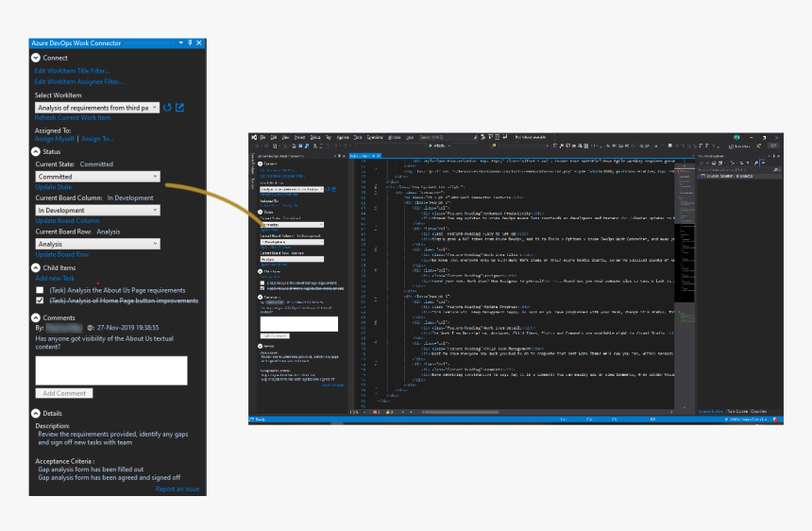Toggle first child task checkbox in Visual Studio panel

tap(262, 283)
